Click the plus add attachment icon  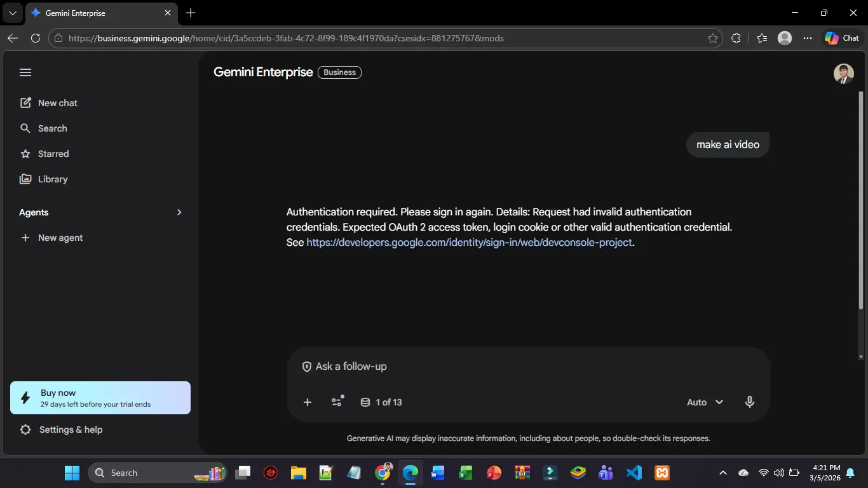coord(308,402)
